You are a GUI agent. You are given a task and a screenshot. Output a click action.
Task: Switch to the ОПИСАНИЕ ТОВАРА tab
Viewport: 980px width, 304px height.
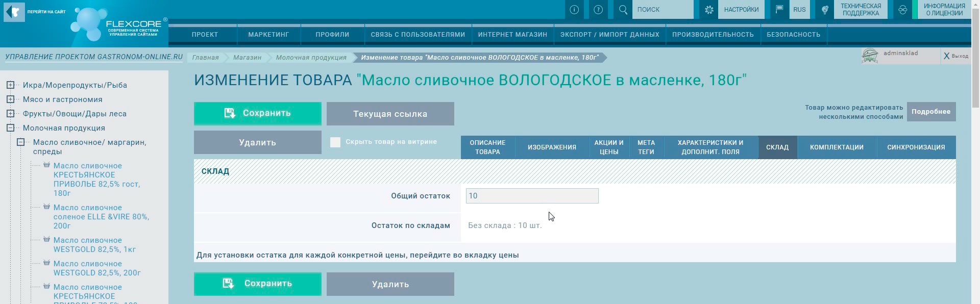487,147
